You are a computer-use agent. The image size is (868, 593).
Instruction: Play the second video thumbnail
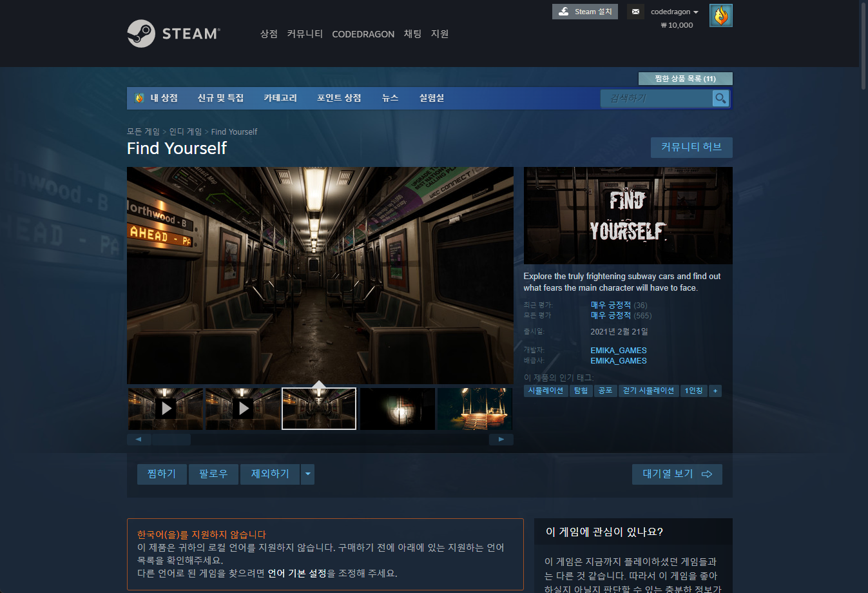tap(243, 409)
